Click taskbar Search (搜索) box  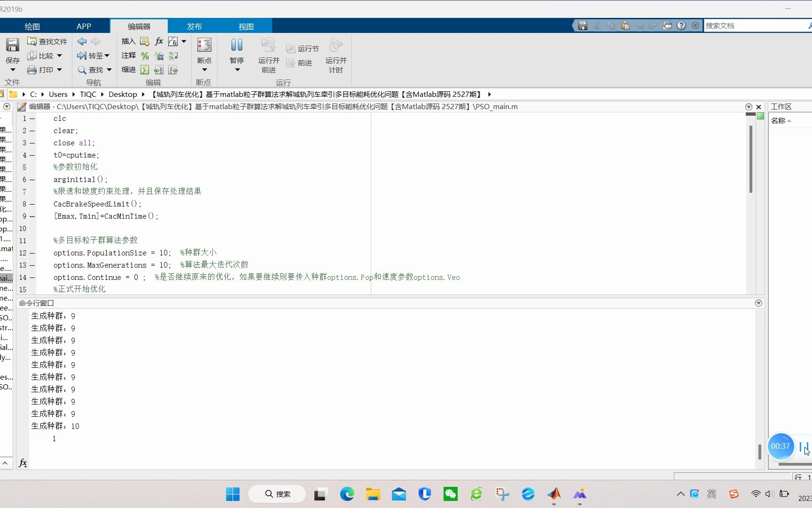277,494
